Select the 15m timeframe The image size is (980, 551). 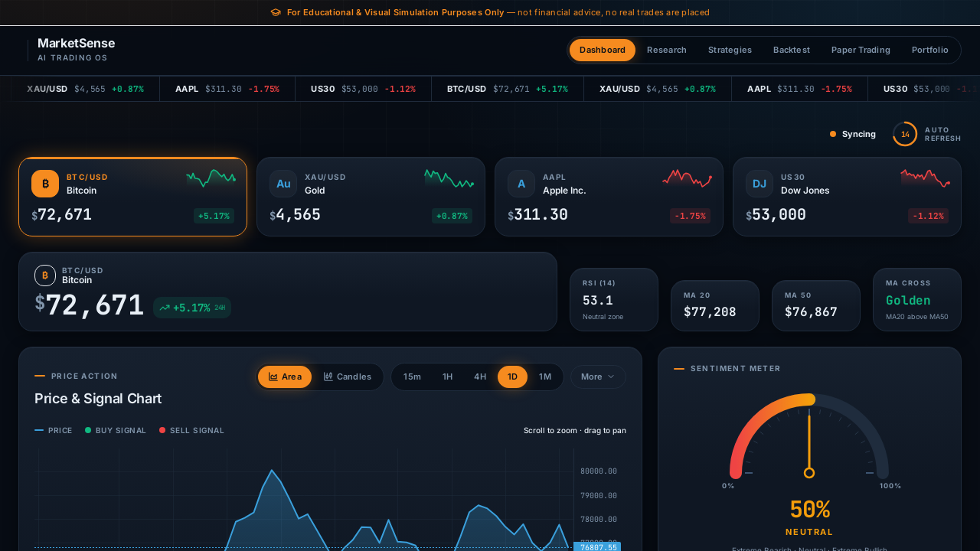tap(412, 377)
